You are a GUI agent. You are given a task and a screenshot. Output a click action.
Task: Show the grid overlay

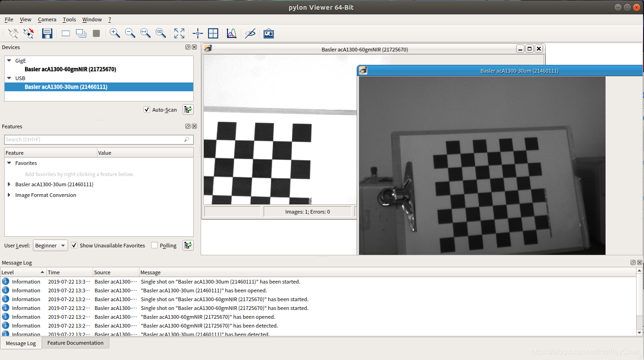(213, 33)
